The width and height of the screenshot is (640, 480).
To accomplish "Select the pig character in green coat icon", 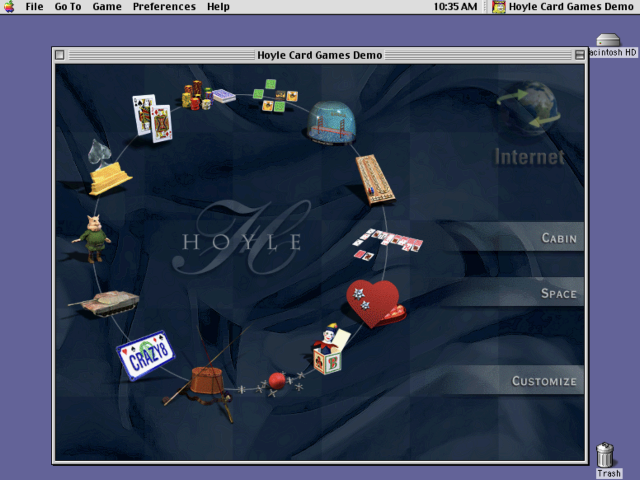I will (92, 238).
